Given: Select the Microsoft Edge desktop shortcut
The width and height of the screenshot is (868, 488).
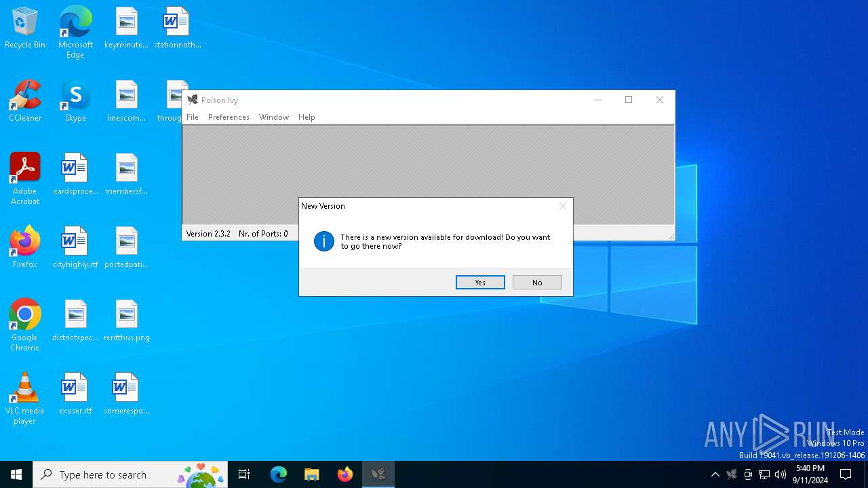Looking at the screenshot, I should (75, 32).
